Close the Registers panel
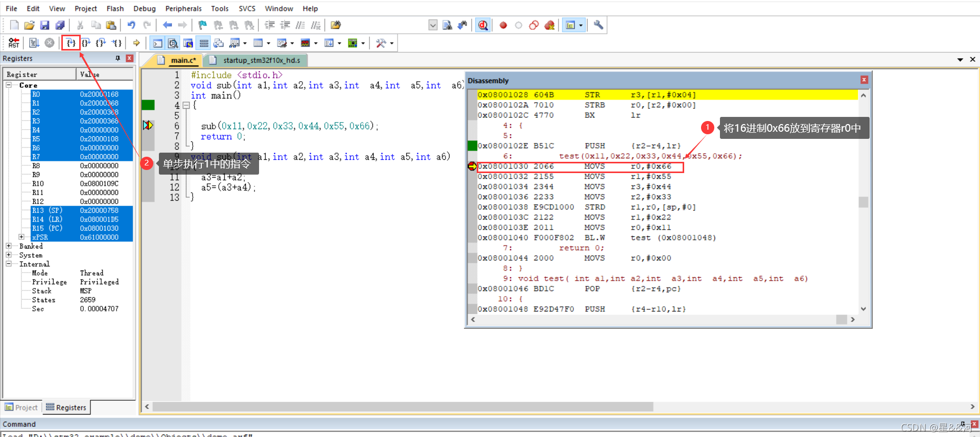The height and width of the screenshot is (437, 980). coord(129,58)
